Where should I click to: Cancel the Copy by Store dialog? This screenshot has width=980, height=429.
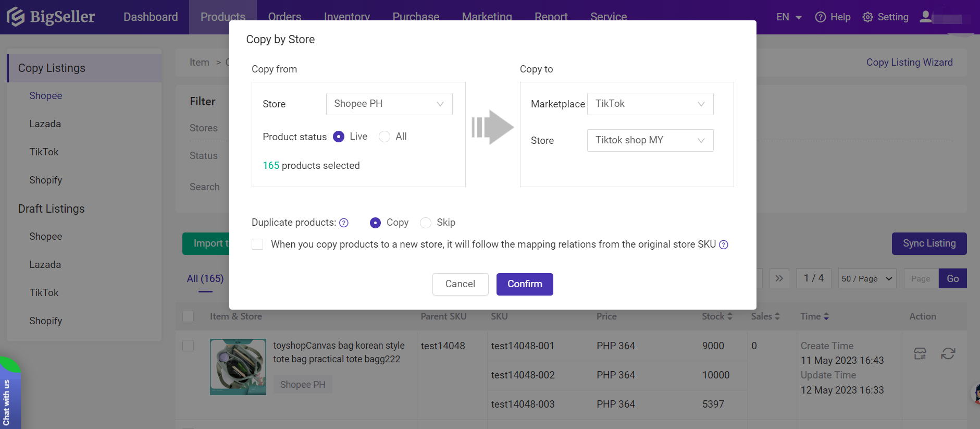pyautogui.click(x=460, y=284)
